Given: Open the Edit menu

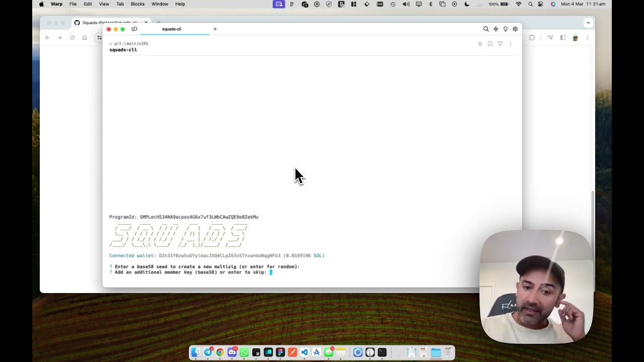Looking at the screenshot, I should [88, 4].
